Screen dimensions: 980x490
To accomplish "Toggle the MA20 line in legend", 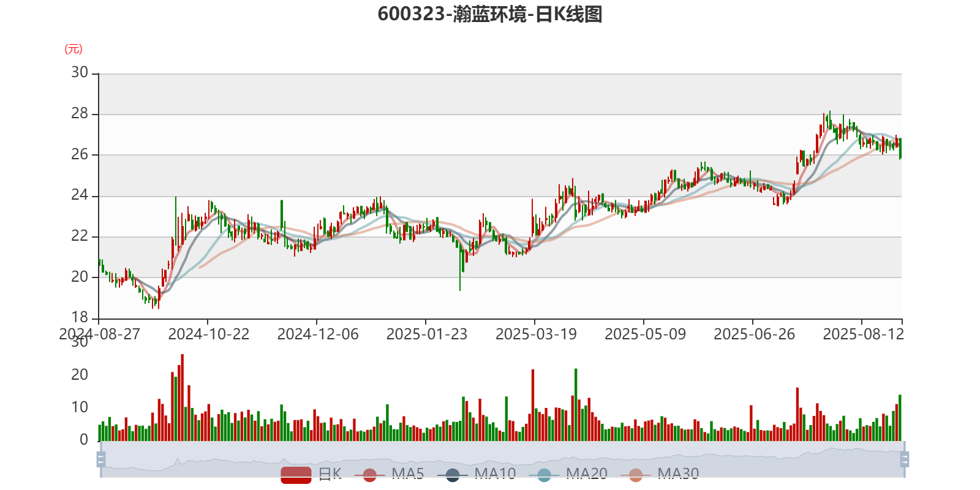I will tap(568, 474).
